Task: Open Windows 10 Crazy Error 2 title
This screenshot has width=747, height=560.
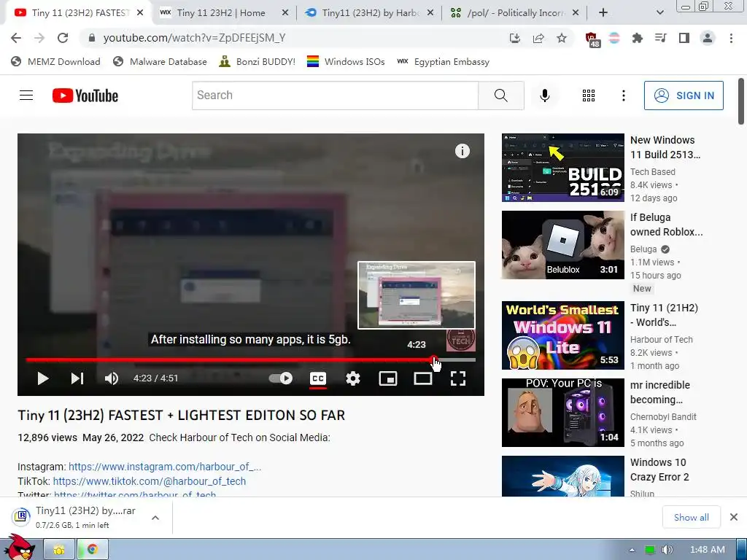Action: pyautogui.click(x=659, y=470)
